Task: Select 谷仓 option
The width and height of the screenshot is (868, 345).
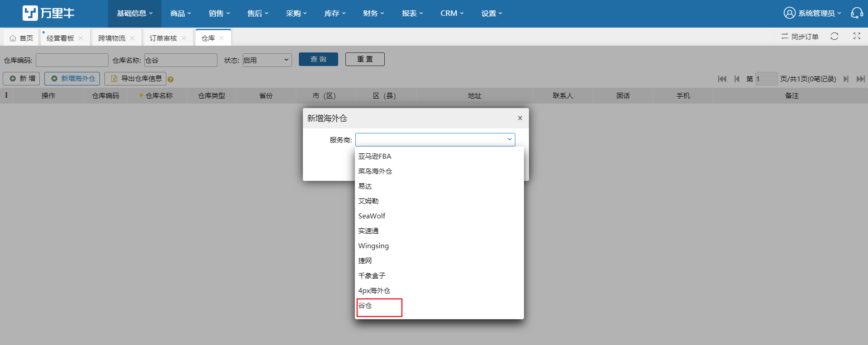Action: (x=439, y=306)
